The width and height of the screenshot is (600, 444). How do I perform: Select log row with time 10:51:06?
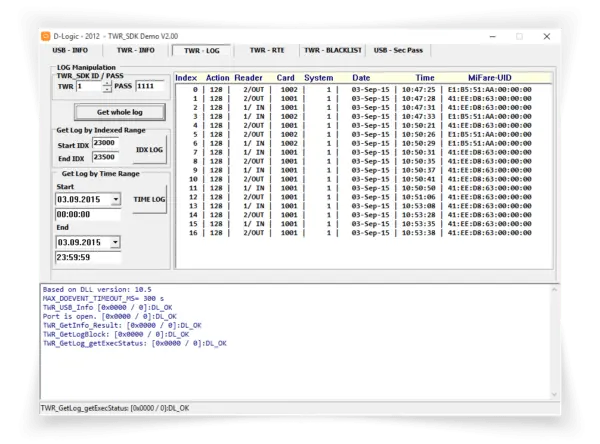[x=362, y=197]
